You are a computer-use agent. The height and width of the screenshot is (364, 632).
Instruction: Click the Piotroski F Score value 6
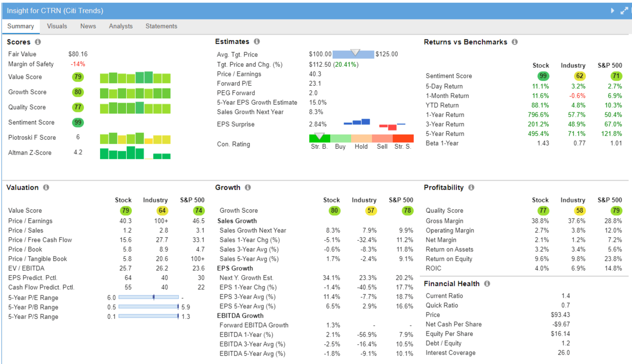pos(78,137)
